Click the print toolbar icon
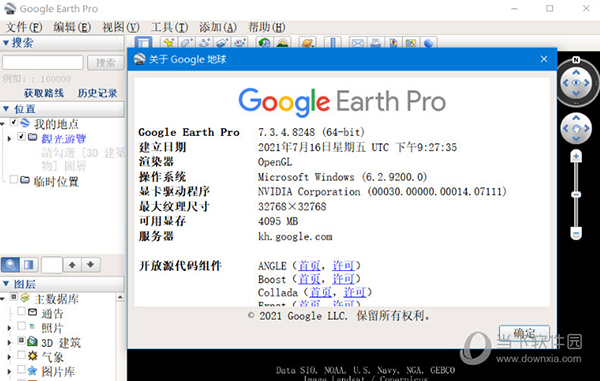 click(375, 43)
